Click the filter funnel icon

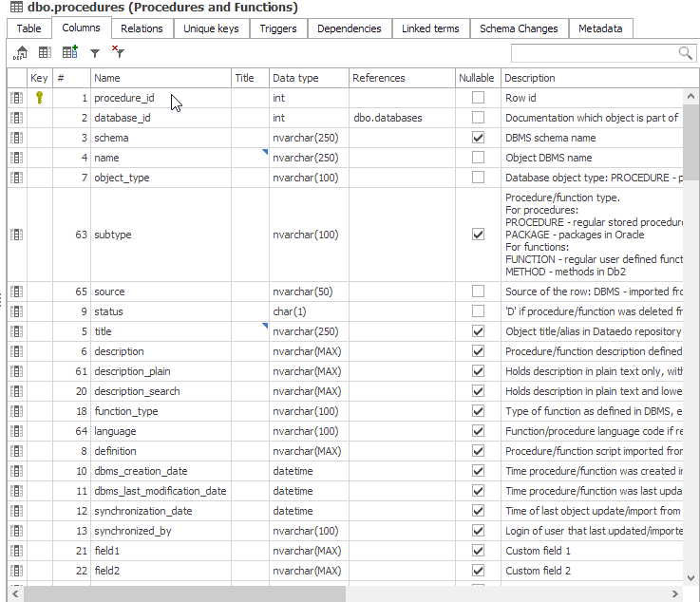coord(94,53)
